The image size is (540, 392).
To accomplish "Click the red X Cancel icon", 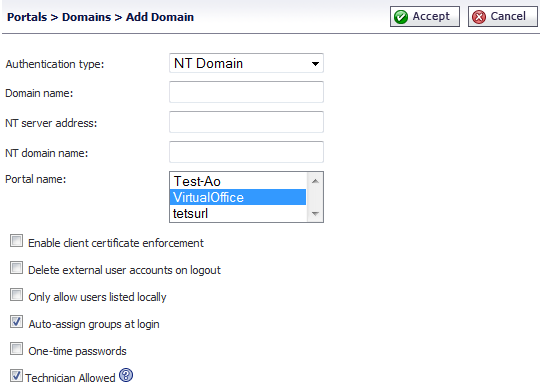I will click(x=479, y=17).
